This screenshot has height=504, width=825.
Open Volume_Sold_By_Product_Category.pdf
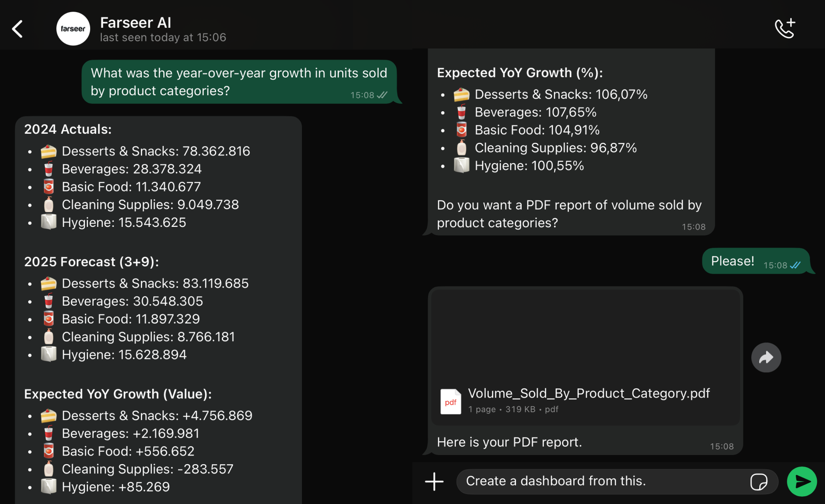[x=589, y=394]
